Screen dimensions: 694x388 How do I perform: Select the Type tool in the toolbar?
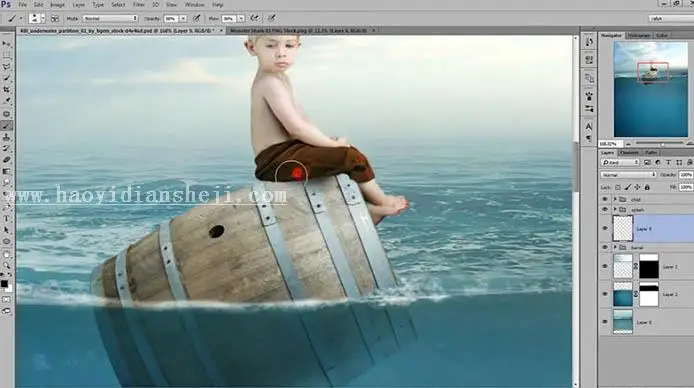[x=6, y=219]
